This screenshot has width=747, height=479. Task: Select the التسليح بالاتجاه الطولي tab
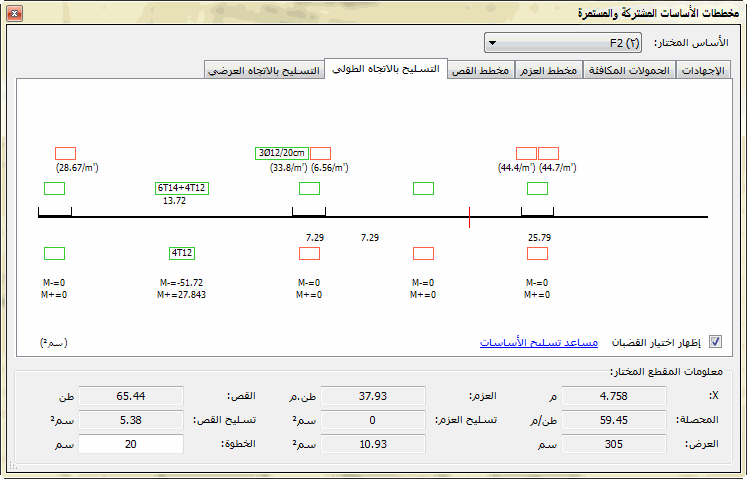pyautogui.click(x=387, y=69)
